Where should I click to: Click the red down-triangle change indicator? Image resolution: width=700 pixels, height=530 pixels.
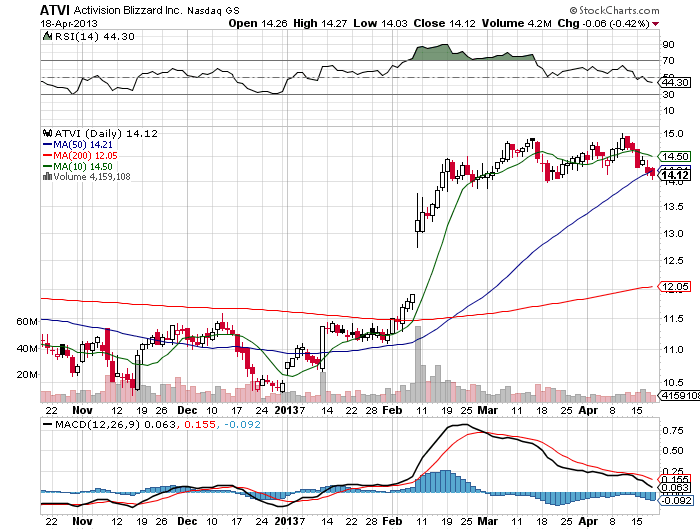pyautogui.click(x=655, y=24)
